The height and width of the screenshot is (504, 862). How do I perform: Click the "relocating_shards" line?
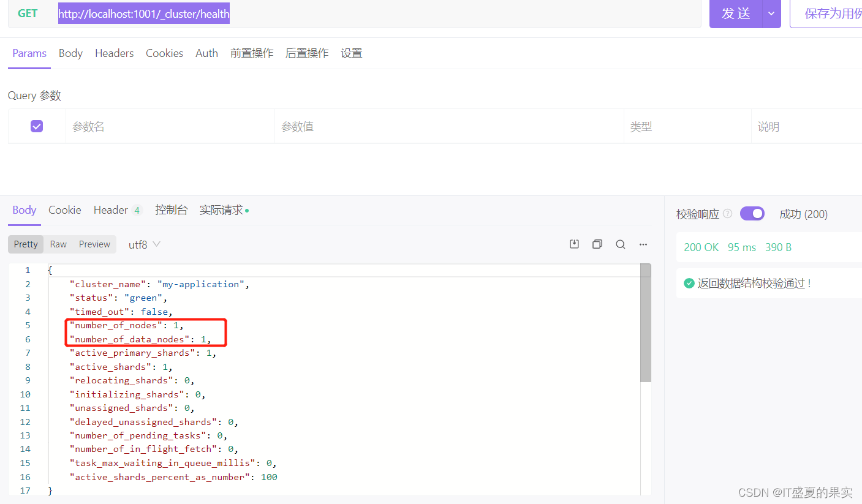132,380
